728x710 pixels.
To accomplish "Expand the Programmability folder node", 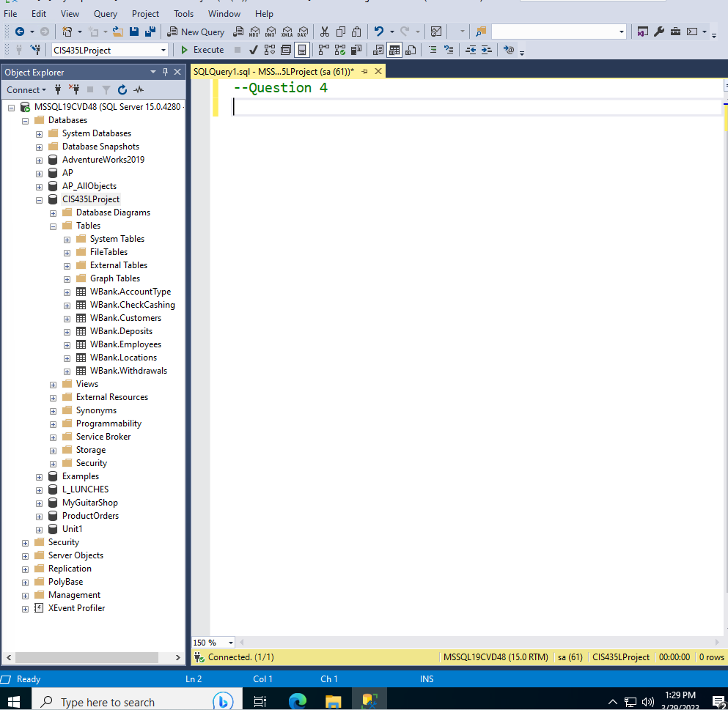I will pyautogui.click(x=53, y=424).
